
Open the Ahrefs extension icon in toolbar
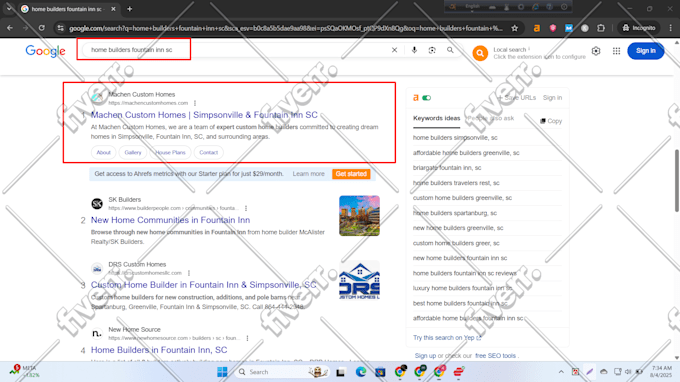point(536,28)
